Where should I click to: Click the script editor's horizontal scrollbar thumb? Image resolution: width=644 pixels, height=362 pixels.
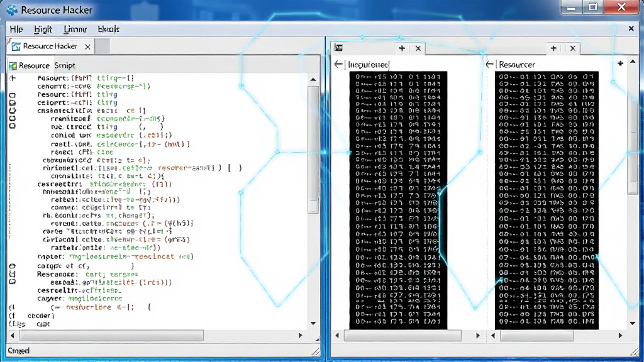[x=112, y=336]
